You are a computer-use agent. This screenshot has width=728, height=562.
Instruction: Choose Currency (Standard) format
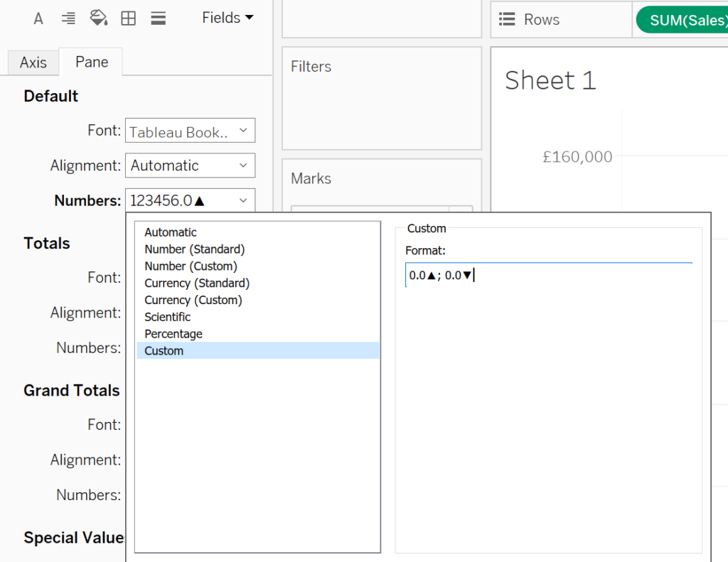[x=197, y=283]
